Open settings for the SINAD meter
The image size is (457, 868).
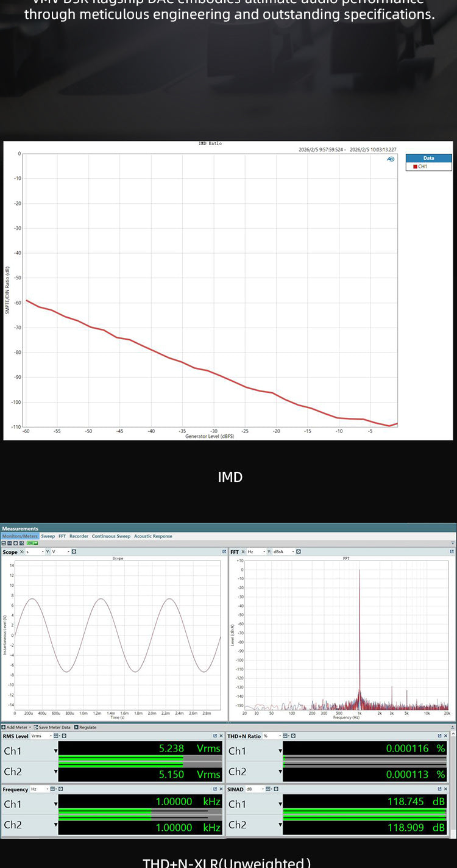[x=275, y=789]
